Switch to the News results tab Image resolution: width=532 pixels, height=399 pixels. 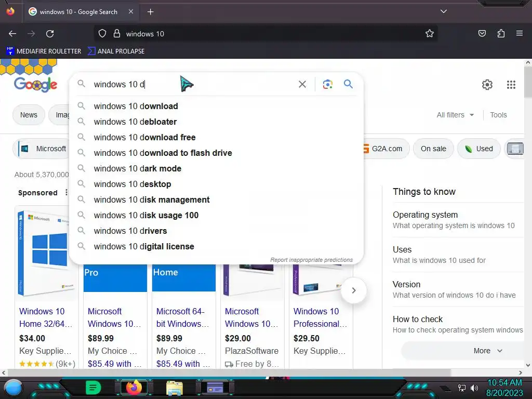pos(29,115)
